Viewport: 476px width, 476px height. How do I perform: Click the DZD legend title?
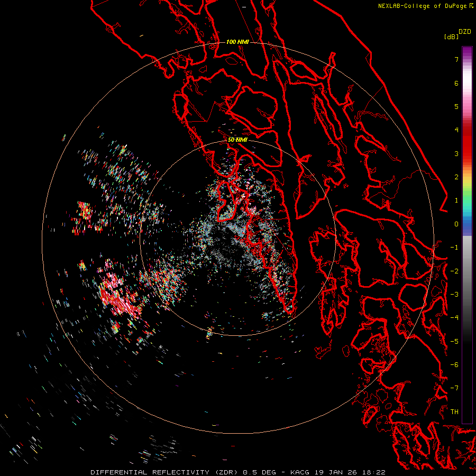[x=465, y=32]
